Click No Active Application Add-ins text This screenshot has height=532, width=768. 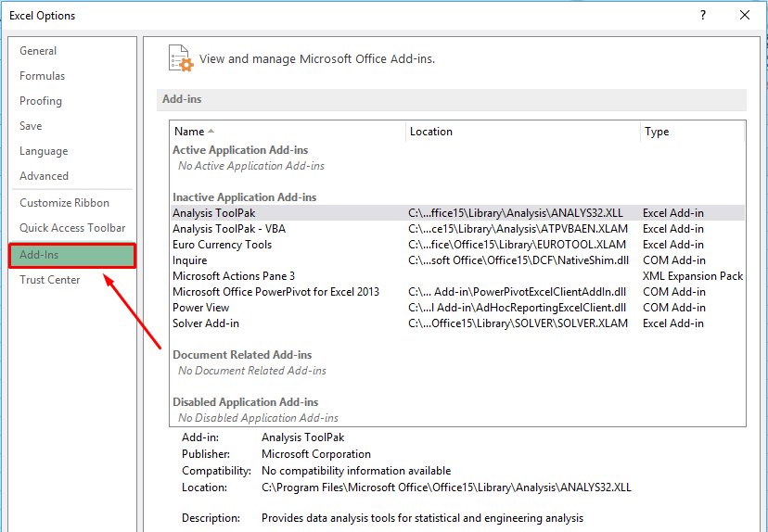(x=250, y=166)
